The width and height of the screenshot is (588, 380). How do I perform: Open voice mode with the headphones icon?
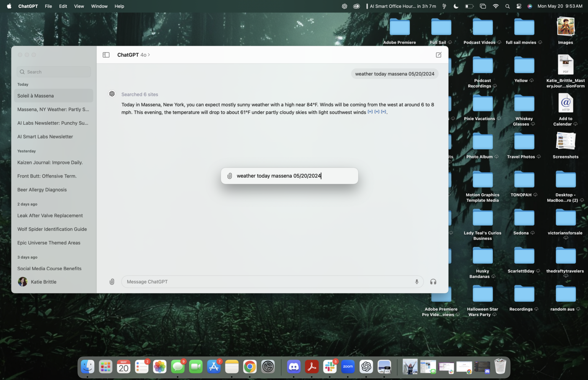coord(433,282)
